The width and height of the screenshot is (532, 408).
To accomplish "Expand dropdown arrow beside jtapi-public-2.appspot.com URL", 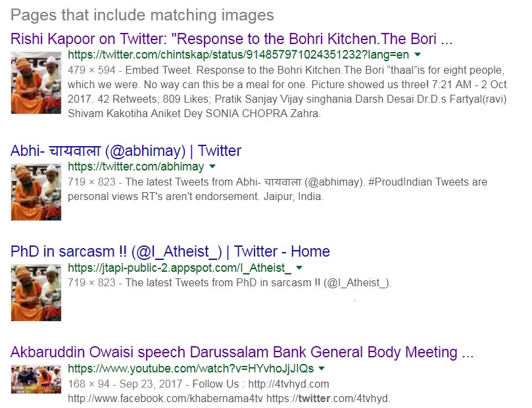I will 299,268.
